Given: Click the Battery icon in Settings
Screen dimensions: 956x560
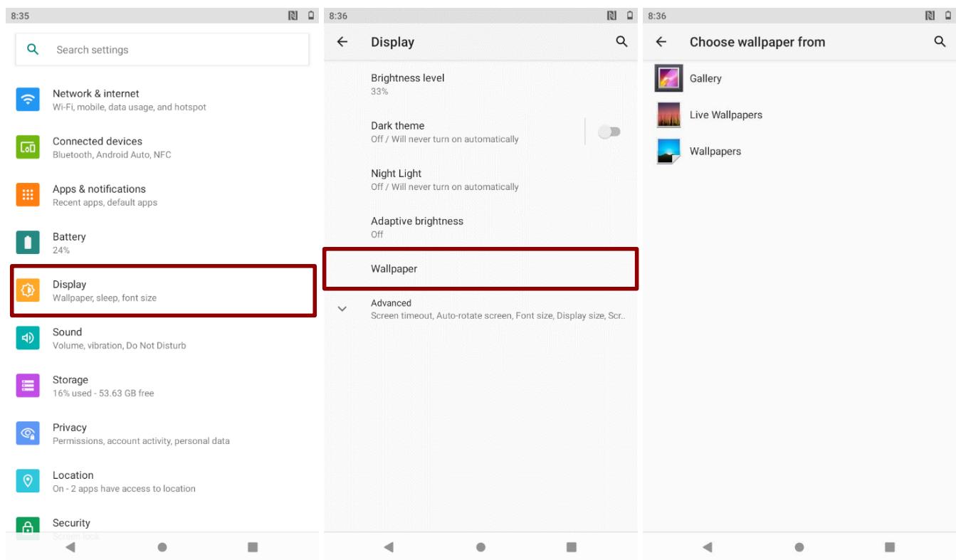Looking at the screenshot, I should point(28,243).
